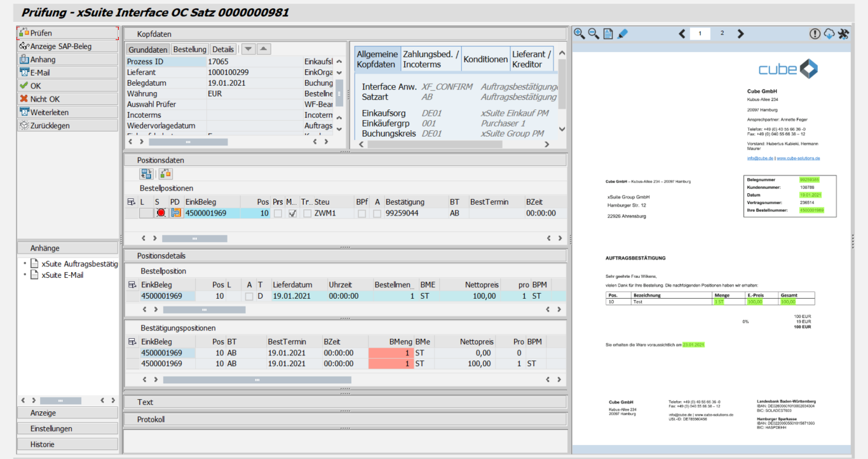
Task: Go to next page with right chevron
Action: (x=741, y=33)
